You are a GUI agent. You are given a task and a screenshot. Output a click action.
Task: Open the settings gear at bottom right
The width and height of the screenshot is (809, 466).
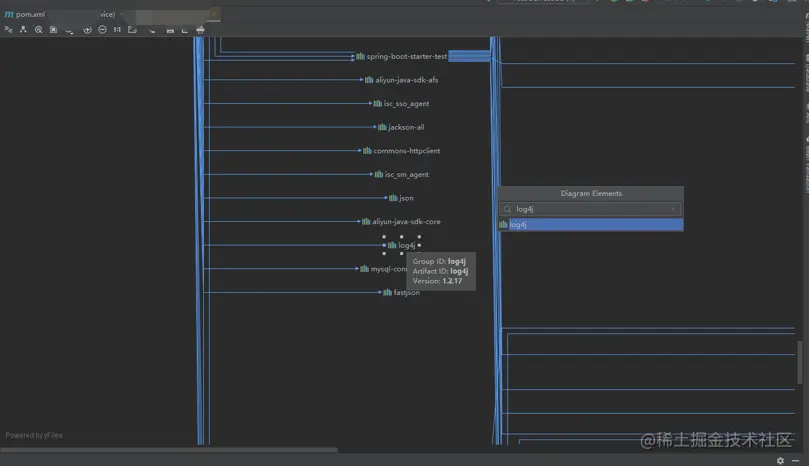780,460
